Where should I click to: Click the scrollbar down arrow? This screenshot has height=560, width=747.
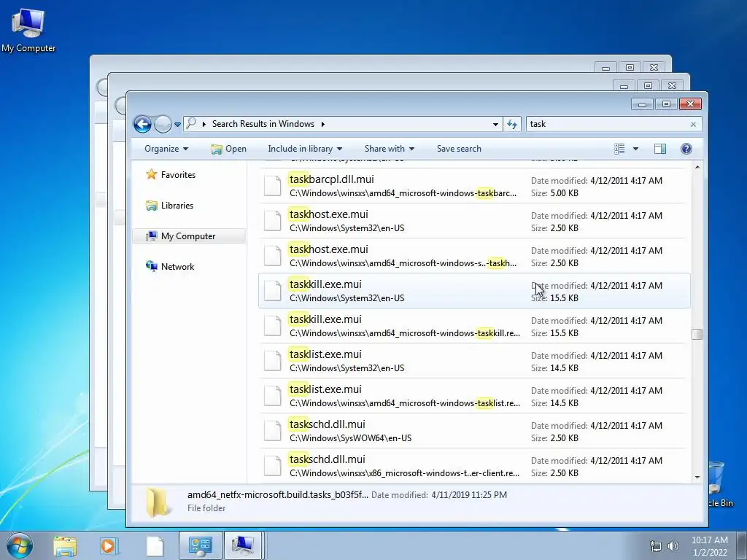pos(697,477)
